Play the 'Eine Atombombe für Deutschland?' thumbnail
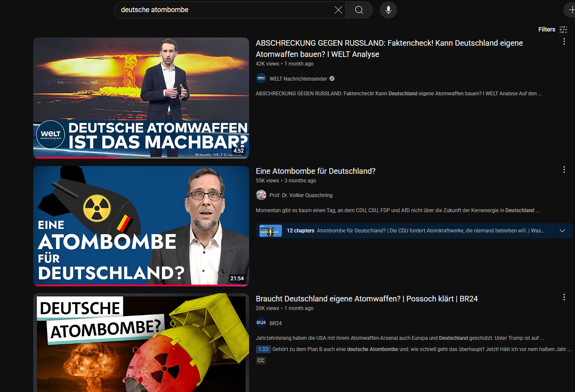This screenshot has width=575, height=392. [141, 226]
